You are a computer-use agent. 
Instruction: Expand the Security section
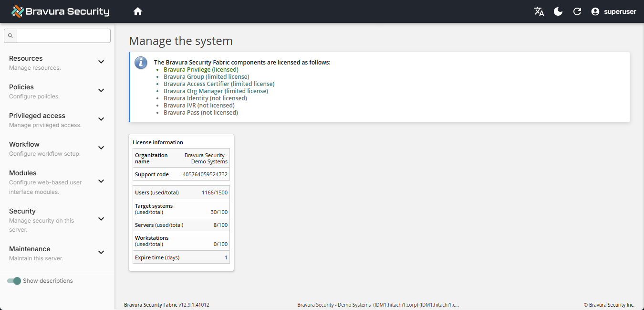coord(101,219)
